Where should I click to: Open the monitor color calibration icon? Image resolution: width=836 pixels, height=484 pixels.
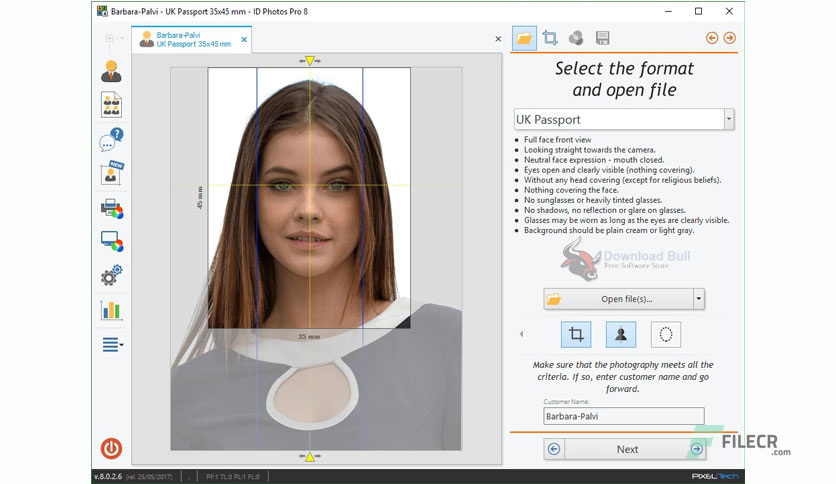[111, 241]
